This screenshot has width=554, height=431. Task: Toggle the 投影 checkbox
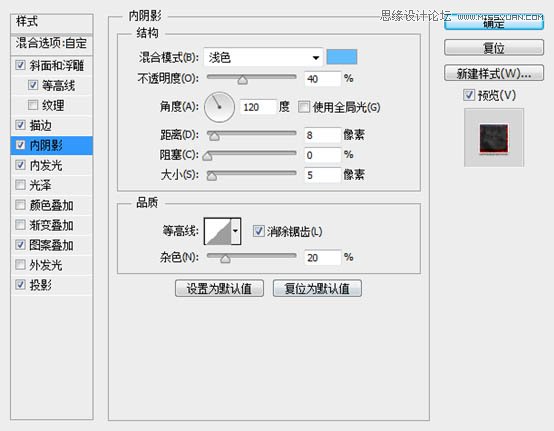coord(20,285)
